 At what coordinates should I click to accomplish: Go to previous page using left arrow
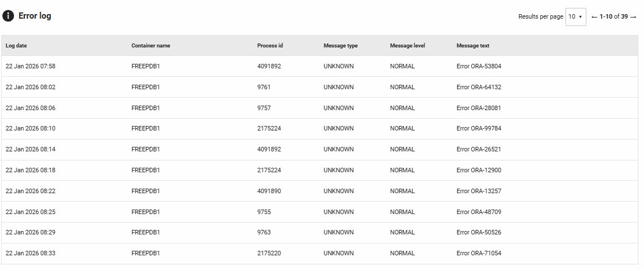(x=594, y=17)
